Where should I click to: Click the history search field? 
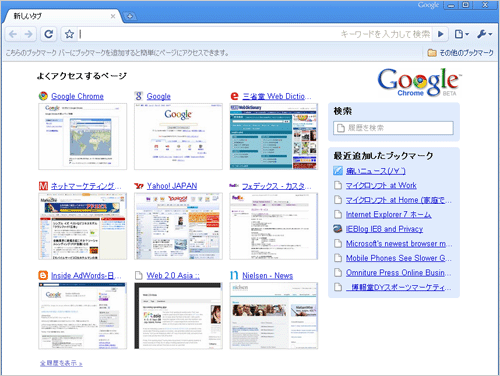pyautogui.click(x=393, y=128)
